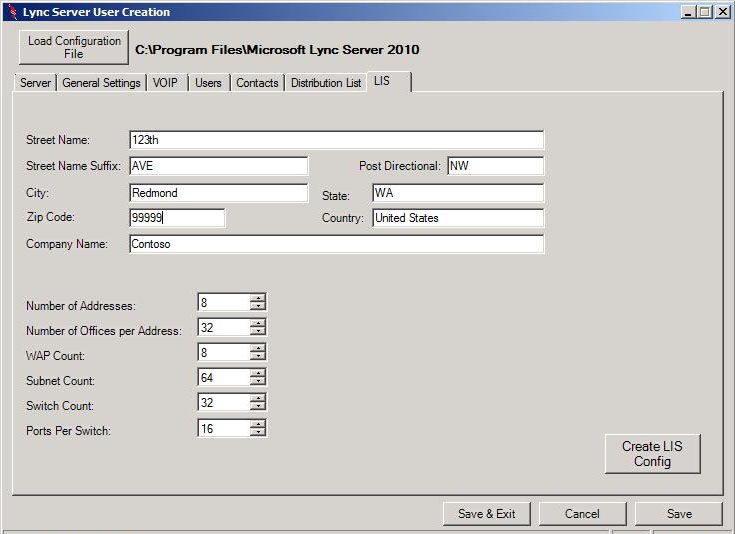Click the Ports Per Switch value box
This screenshot has height=534, width=735.
point(224,428)
